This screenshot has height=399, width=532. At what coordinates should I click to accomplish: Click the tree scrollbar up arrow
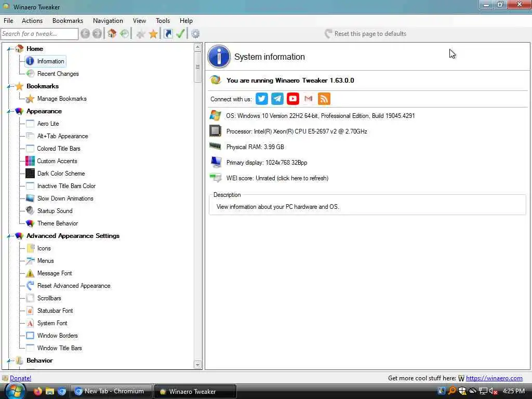pos(197,47)
